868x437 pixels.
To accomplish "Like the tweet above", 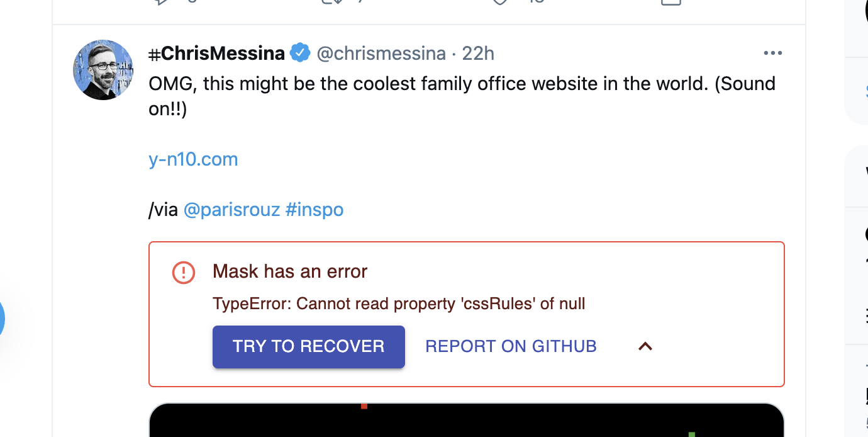I will click(x=500, y=2).
